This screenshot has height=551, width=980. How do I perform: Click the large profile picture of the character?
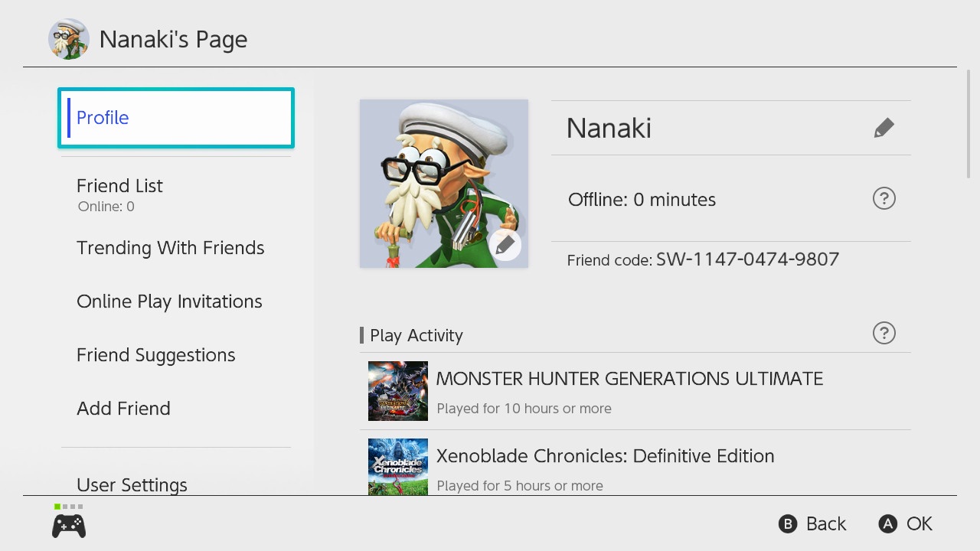[x=444, y=184]
